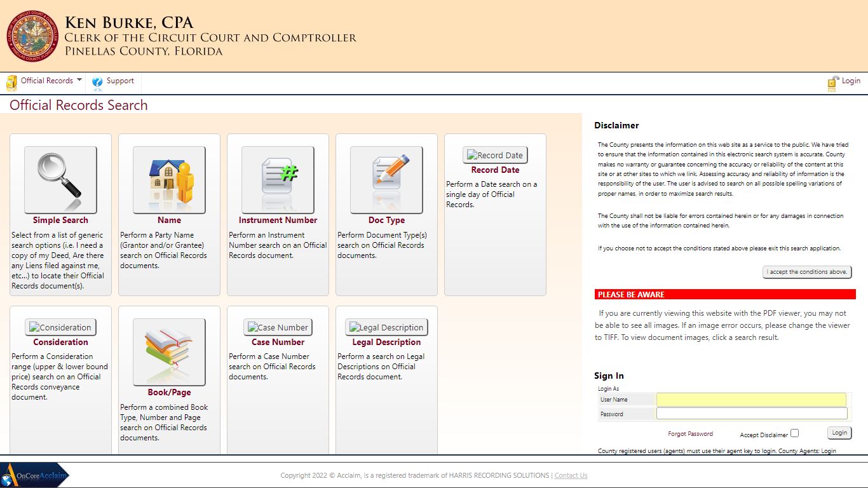The image size is (868, 488).
Task: Click the 'Disclaimer' heading text
Action: (616, 125)
